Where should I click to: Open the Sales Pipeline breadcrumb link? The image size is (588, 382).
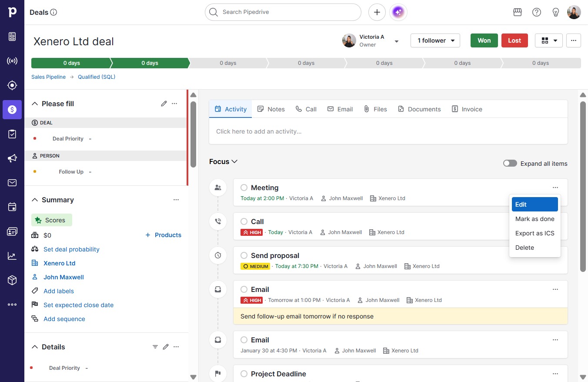(48, 77)
